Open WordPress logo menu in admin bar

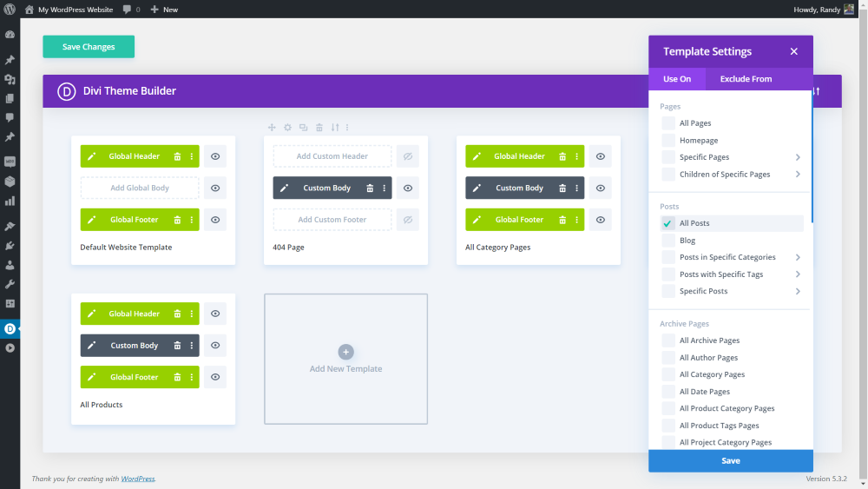pyautogui.click(x=10, y=10)
